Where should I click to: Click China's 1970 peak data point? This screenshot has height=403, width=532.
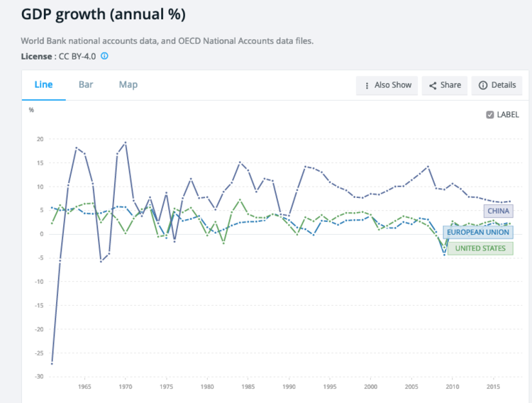coord(126,143)
